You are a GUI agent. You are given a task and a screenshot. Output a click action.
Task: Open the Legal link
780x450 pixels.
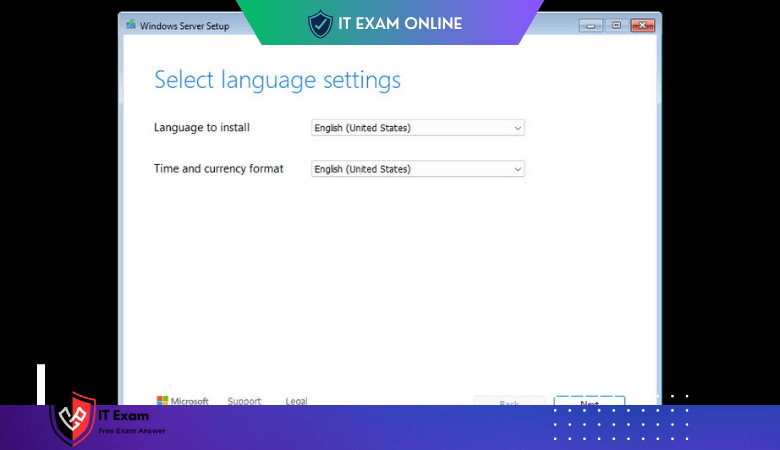click(296, 401)
